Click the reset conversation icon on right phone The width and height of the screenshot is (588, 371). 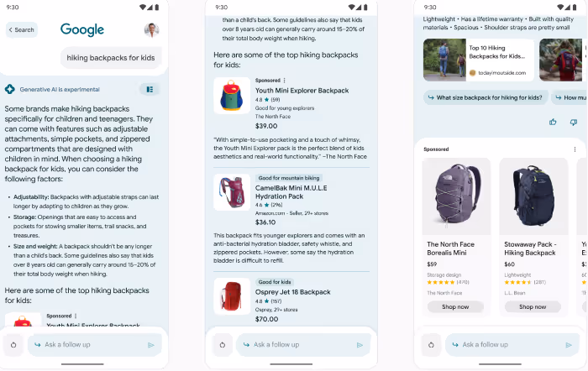coord(431,345)
